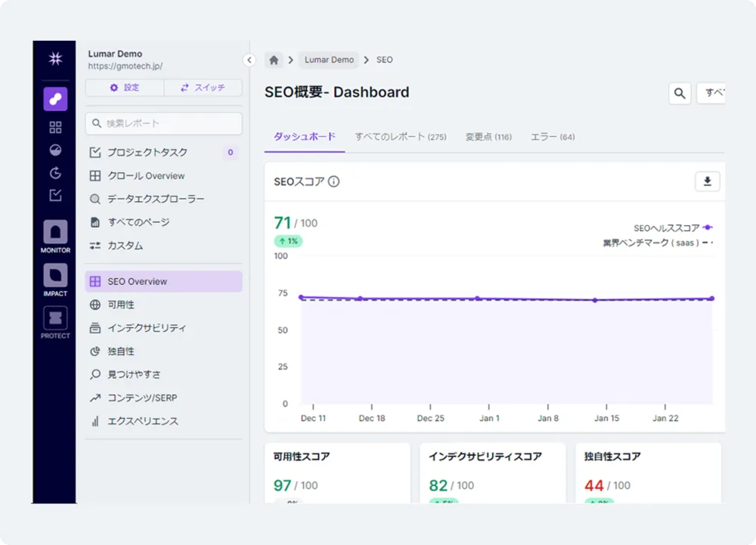This screenshot has width=756, height=545.
Task: Click the gauge dashboard icon in the sidebar
Action: point(54,150)
